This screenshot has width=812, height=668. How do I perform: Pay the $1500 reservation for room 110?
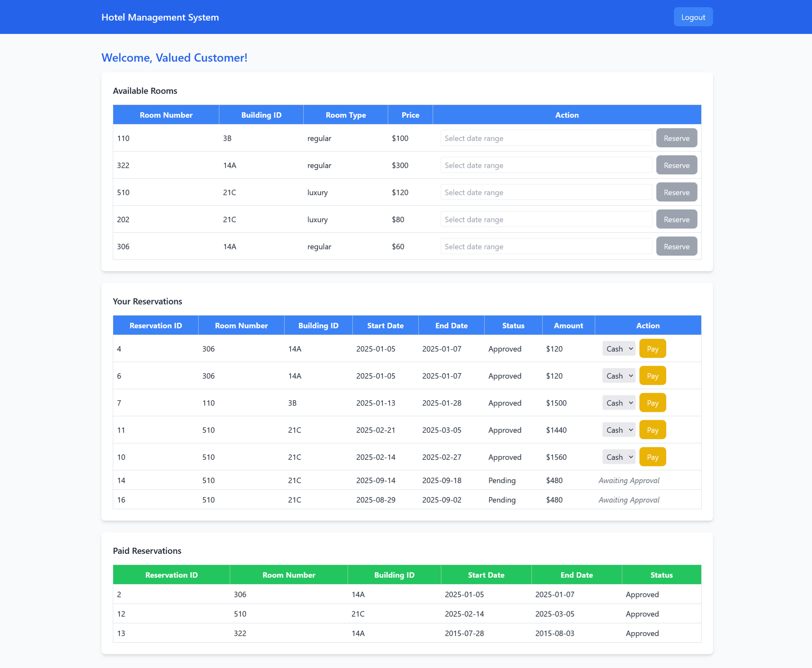652,403
